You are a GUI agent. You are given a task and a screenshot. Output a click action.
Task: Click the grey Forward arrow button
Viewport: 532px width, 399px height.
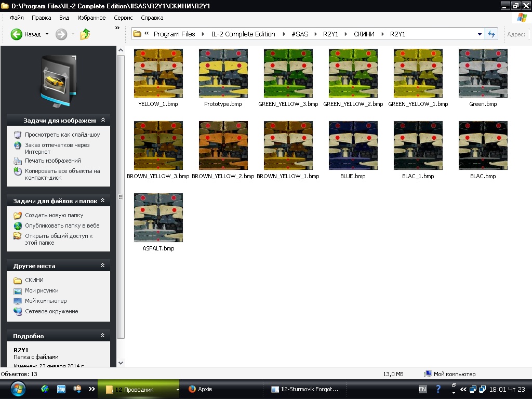pos(61,34)
